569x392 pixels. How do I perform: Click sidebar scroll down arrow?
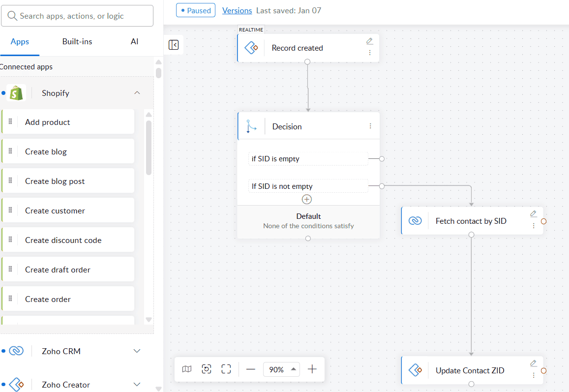(158, 389)
